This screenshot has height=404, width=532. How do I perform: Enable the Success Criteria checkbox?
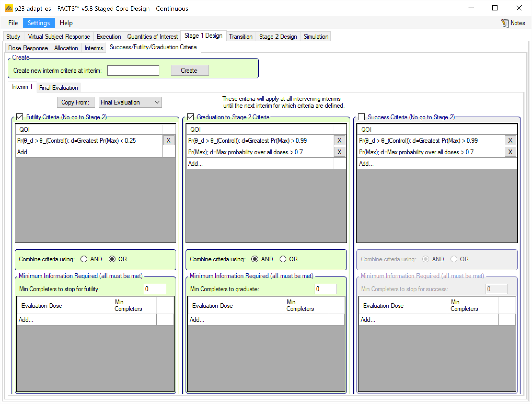362,117
